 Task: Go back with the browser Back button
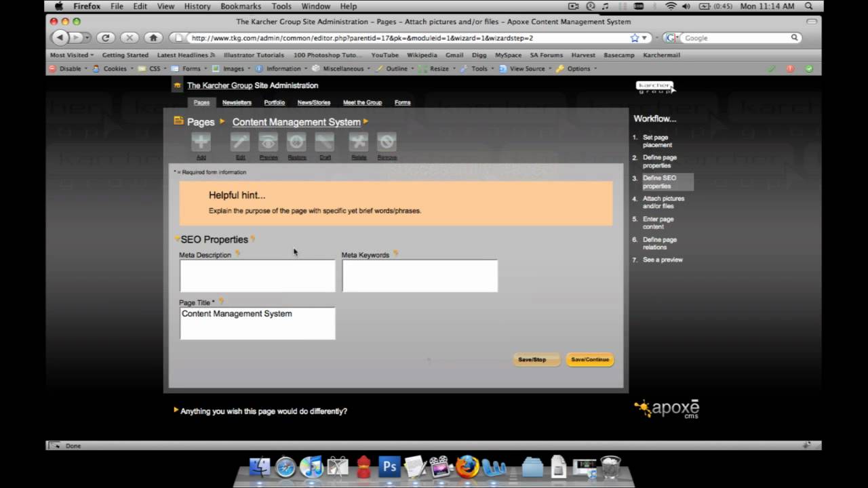(60, 38)
